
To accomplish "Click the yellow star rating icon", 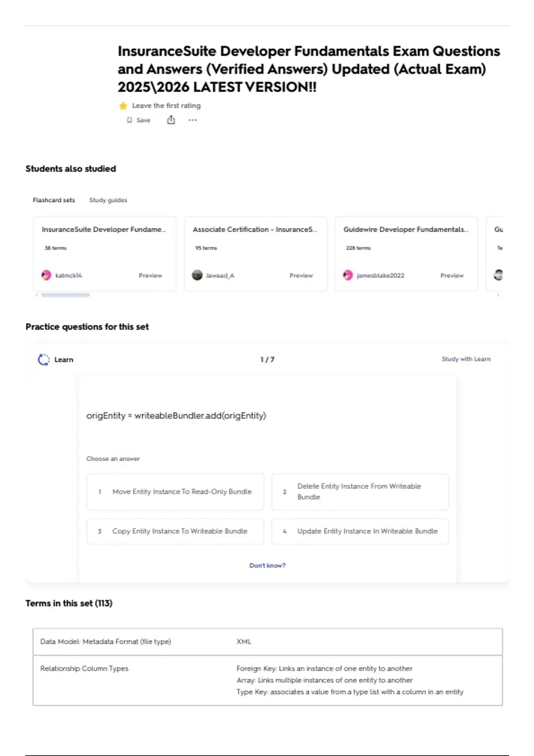I will 123,106.
